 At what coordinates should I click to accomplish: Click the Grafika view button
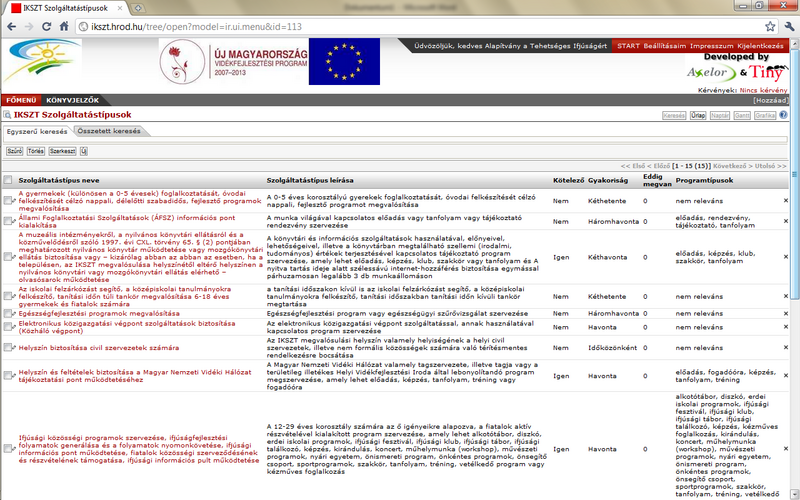click(765, 115)
